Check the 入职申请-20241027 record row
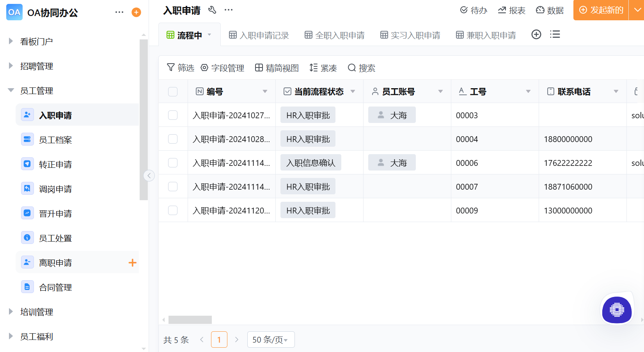 [x=173, y=115]
